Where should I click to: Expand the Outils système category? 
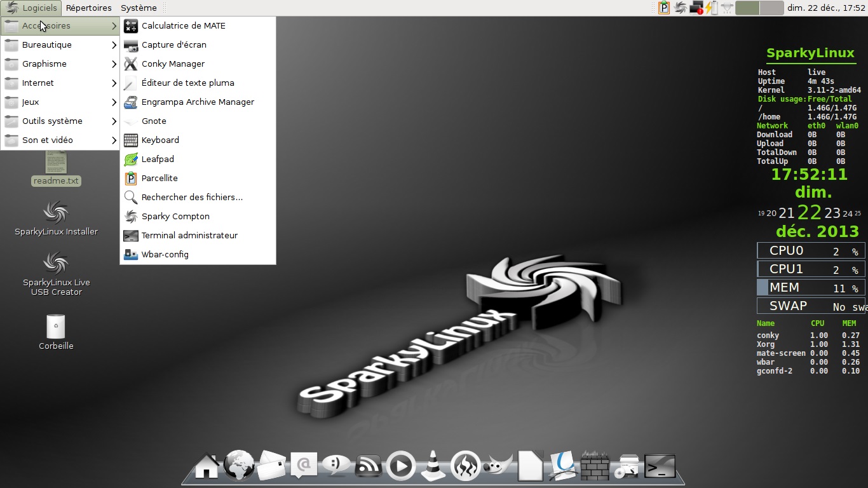[60, 121]
